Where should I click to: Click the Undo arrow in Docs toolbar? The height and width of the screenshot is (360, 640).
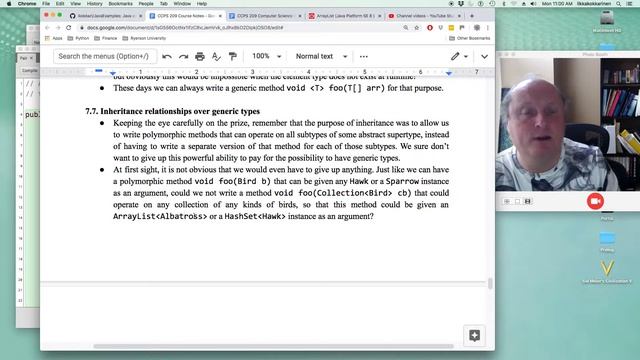(167, 56)
